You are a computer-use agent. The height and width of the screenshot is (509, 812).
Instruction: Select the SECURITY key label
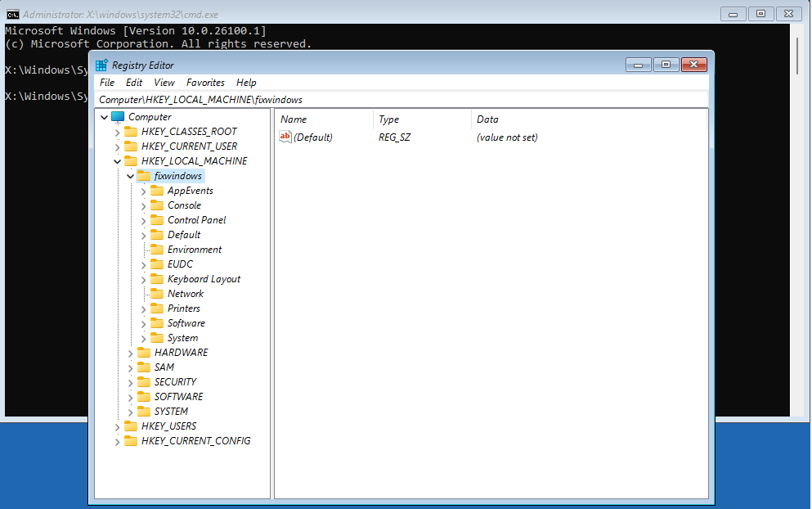click(175, 382)
